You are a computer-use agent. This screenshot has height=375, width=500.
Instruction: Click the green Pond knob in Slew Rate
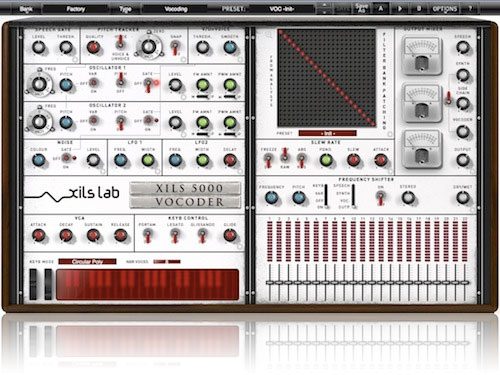click(x=326, y=160)
